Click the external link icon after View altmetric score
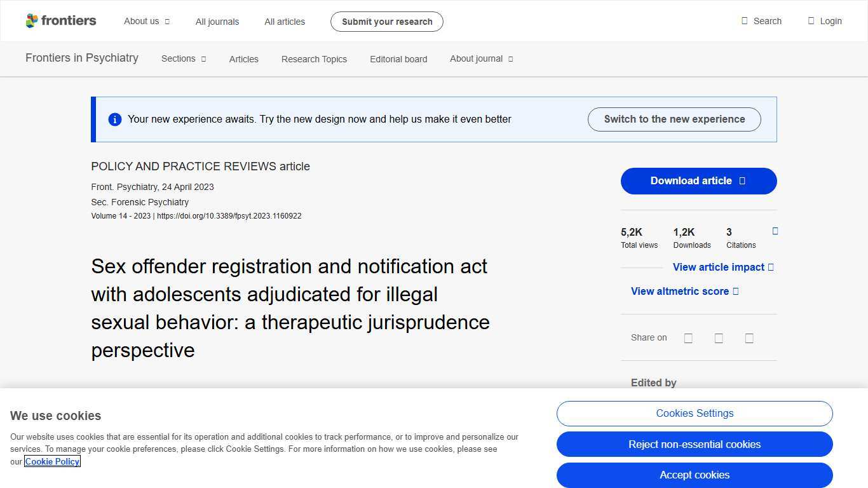Viewport: 868px width, 488px height. tap(736, 291)
